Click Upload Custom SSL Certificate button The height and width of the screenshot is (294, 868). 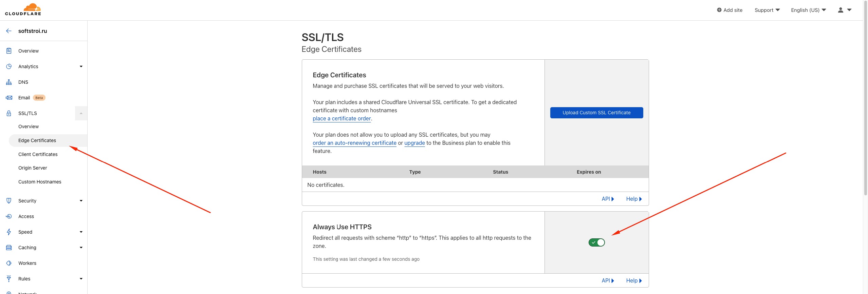[596, 113]
